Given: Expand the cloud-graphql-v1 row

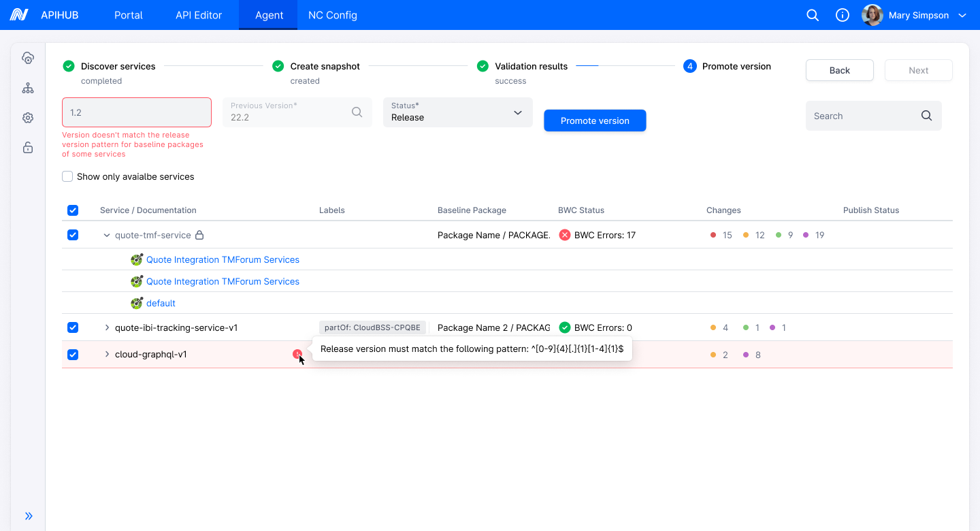Looking at the screenshot, I should [107, 354].
